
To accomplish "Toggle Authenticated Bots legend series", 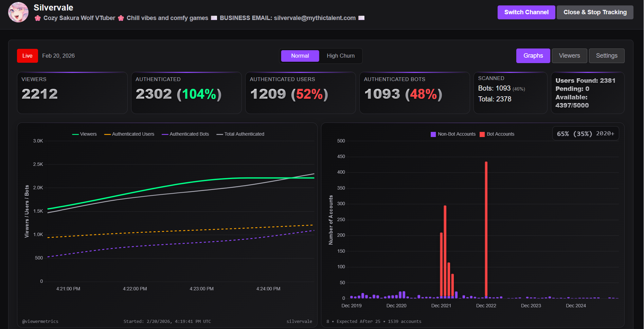I will point(185,134).
